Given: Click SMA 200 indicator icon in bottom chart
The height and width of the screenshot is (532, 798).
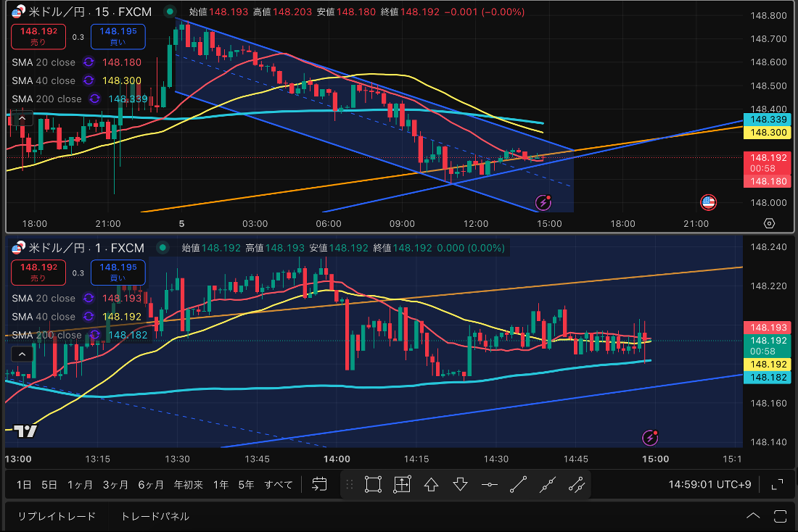Looking at the screenshot, I should (94, 335).
